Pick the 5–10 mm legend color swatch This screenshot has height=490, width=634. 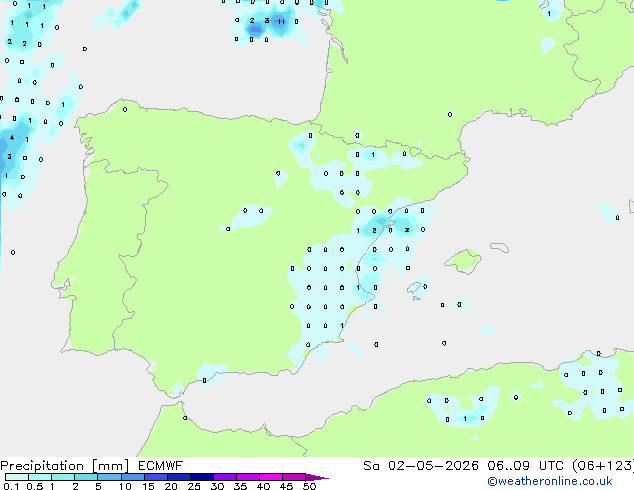point(109,477)
